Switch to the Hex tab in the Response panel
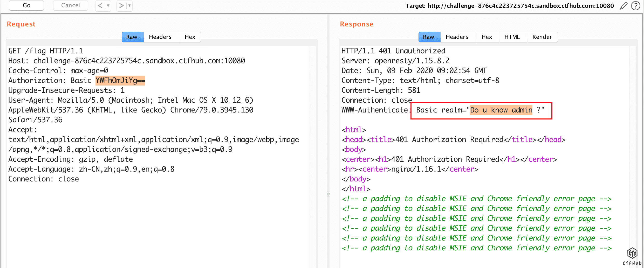 click(x=487, y=37)
